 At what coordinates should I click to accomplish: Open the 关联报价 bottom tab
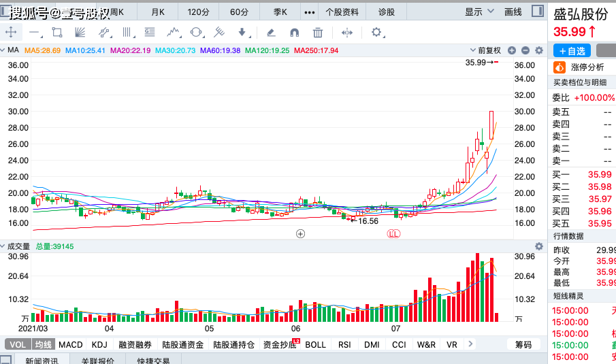point(98,360)
